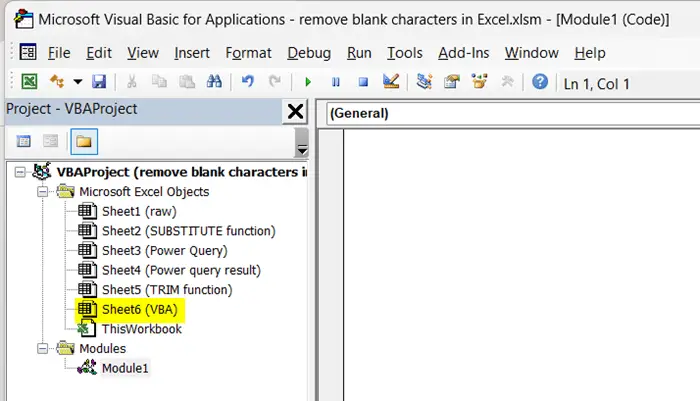Click View Object icon in Project pane
The height and width of the screenshot is (401, 700).
click(50, 142)
